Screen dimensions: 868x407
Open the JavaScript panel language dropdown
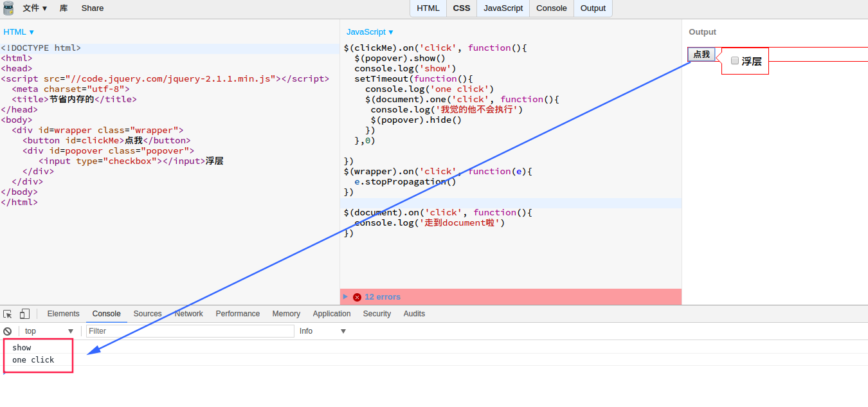point(370,32)
